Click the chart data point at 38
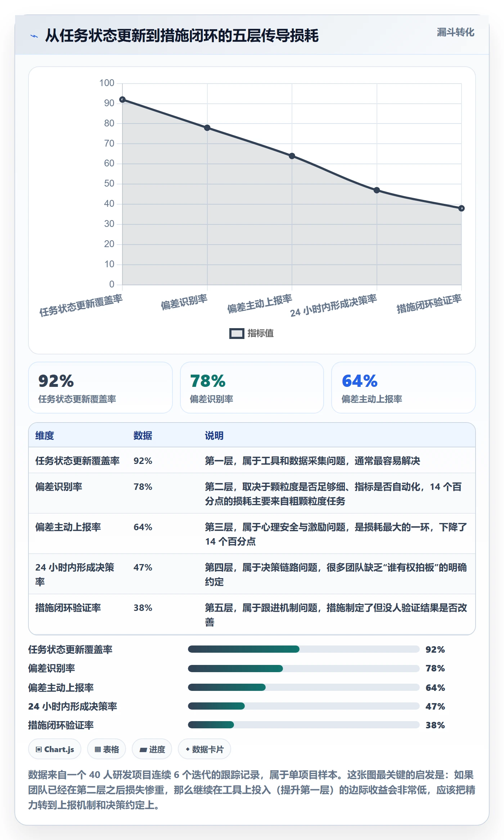The height and width of the screenshot is (840, 504). 462,208
